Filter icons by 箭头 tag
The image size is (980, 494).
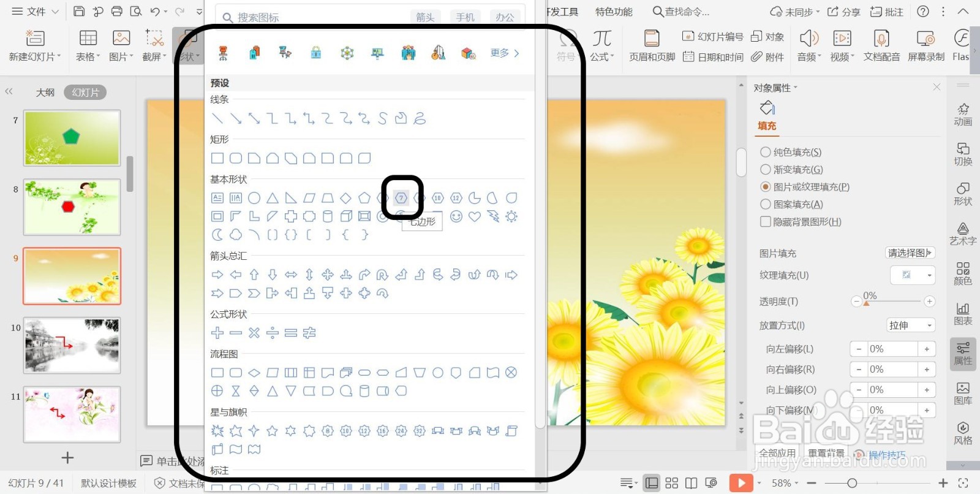[425, 17]
